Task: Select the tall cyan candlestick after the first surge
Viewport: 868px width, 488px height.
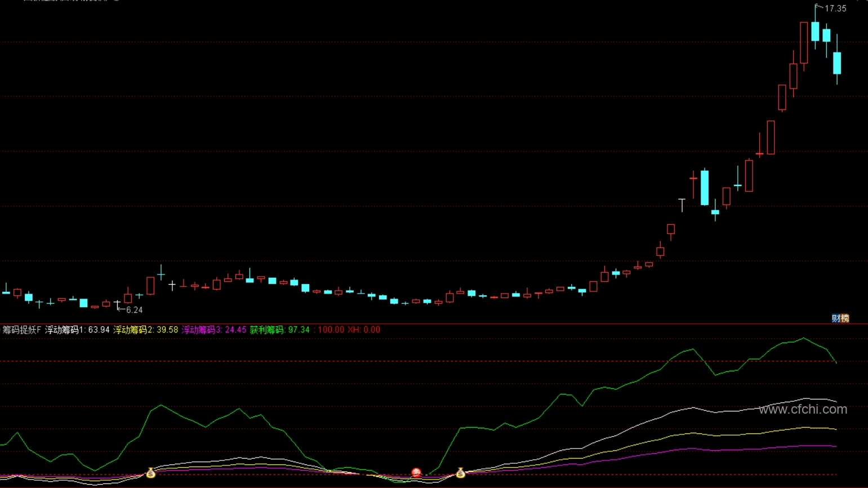Action: coord(705,187)
